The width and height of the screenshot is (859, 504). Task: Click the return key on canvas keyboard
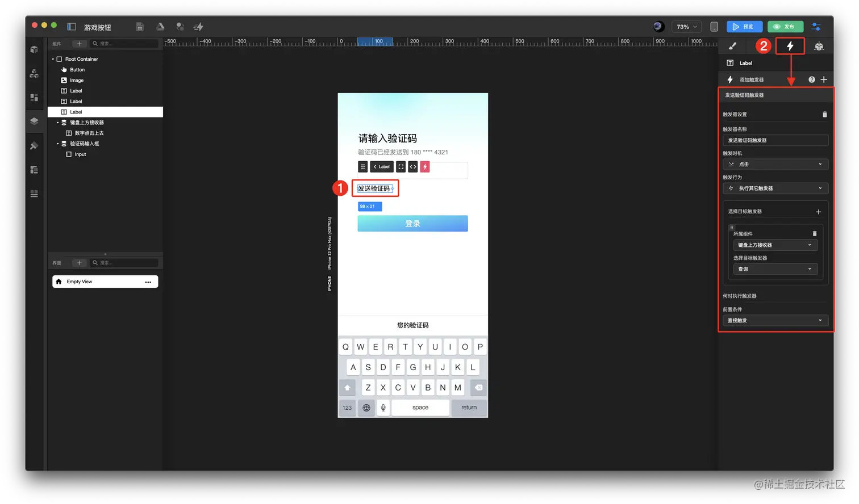point(469,408)
